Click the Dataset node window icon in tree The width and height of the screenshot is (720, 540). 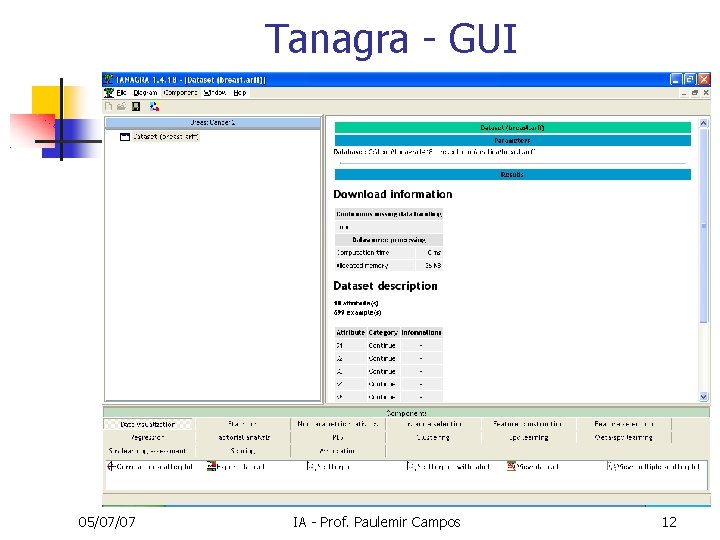click(x=125, y=137)
